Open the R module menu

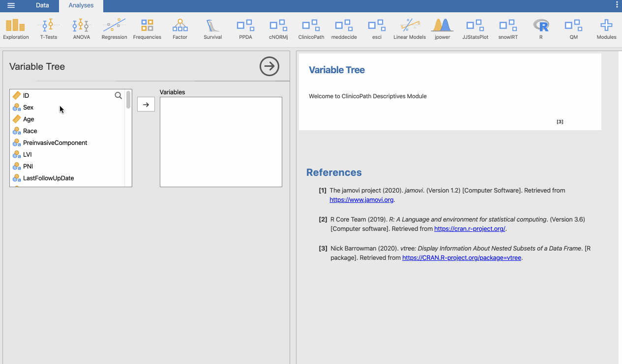[541, 30]
